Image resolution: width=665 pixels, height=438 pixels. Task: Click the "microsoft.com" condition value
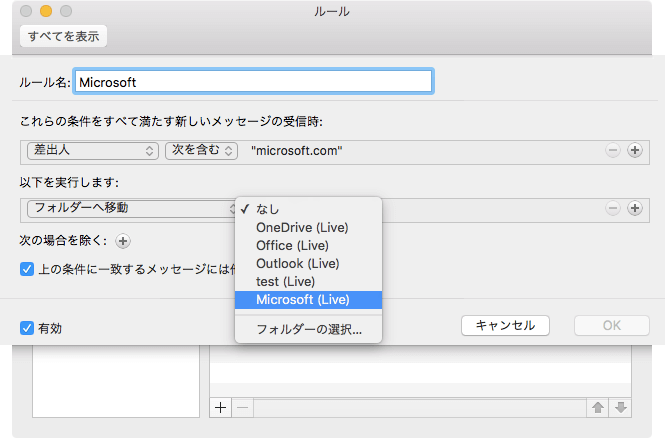pos(296,151)
